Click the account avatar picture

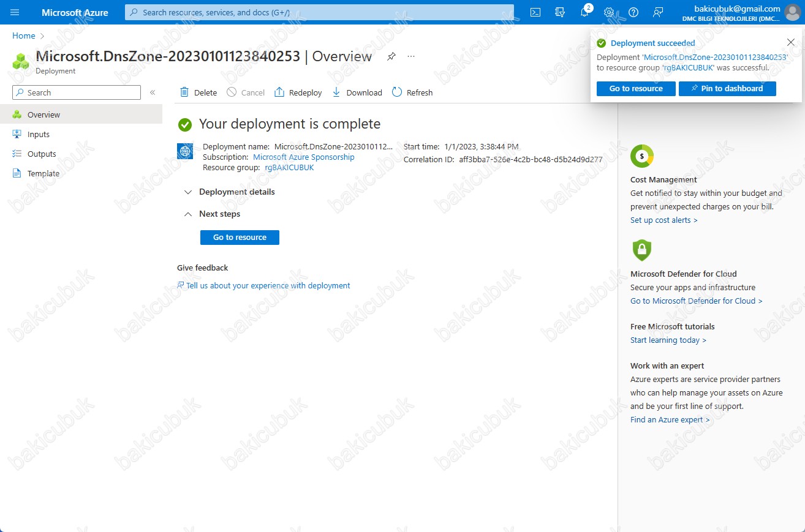(x=792, y=12)
